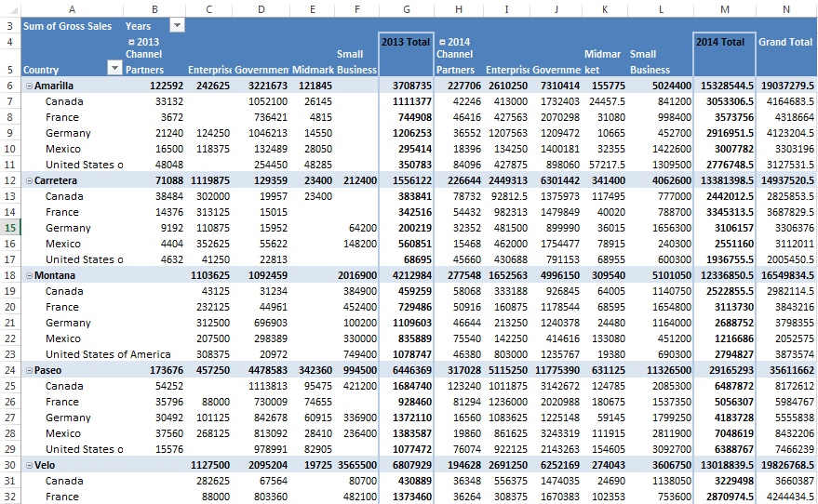The image size is (818, 504).
Task: Collapse the Paseo product group
Action: click(29, 371)
